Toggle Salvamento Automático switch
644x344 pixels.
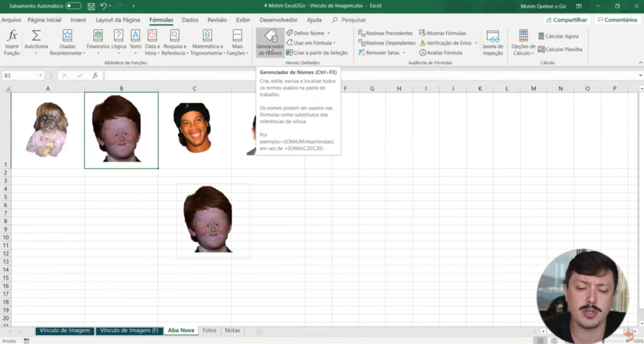pyautogui.click(x=74, y=6)
